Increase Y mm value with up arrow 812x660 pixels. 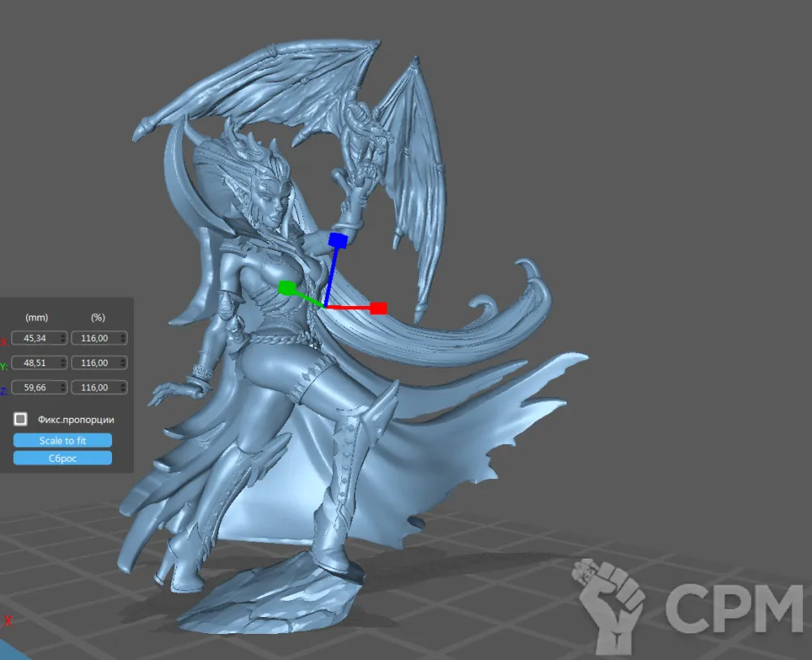[x=63, y=360]
